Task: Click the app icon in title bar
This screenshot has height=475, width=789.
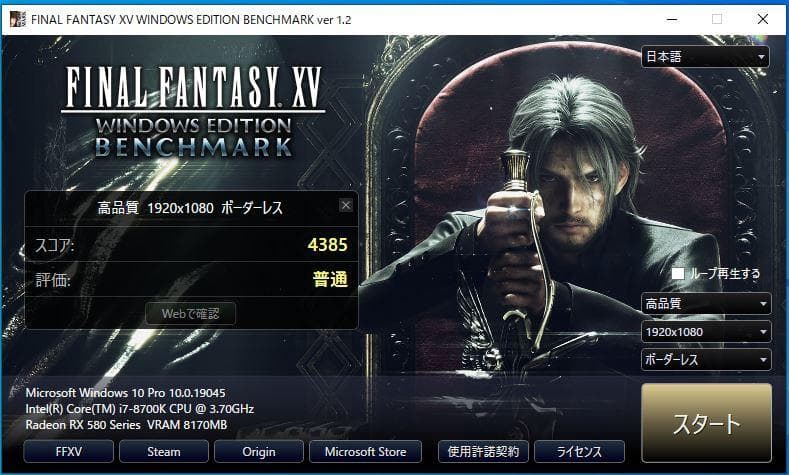Action: pos(14,18)
